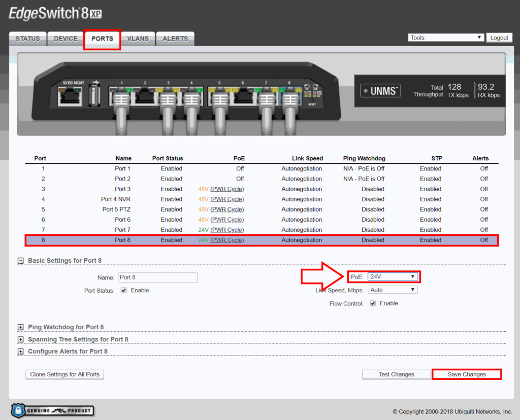The height and width of the screenshot is (420, 520).
Task: Click the EdgeSwitch 8XP logo
Action: [55, 14]
